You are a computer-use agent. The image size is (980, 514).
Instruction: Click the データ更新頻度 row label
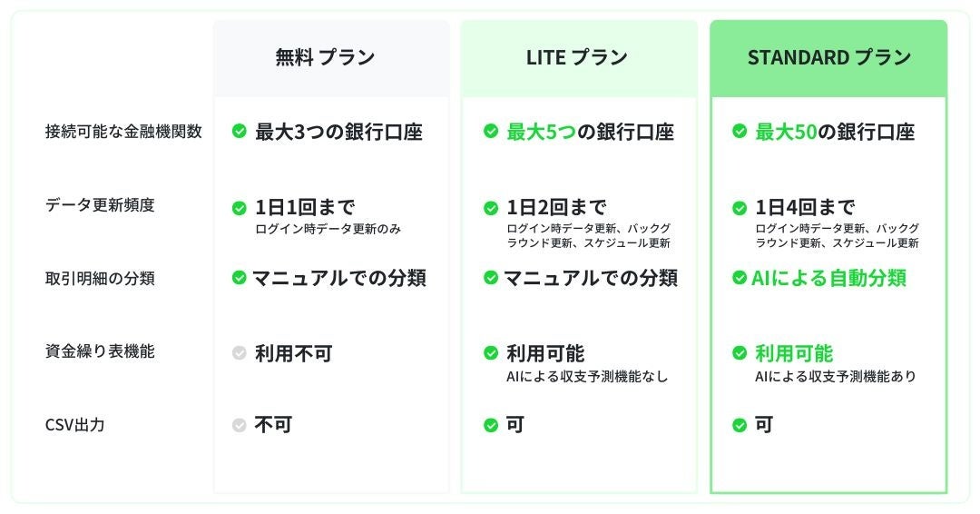(x=100, y=204)
